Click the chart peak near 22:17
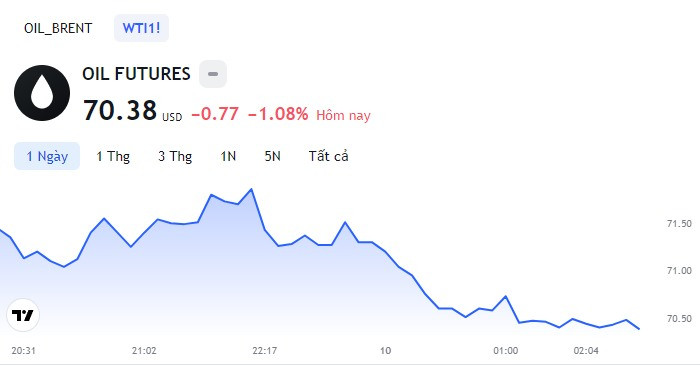Screen dimensions: 700x366 pos(251,189)
